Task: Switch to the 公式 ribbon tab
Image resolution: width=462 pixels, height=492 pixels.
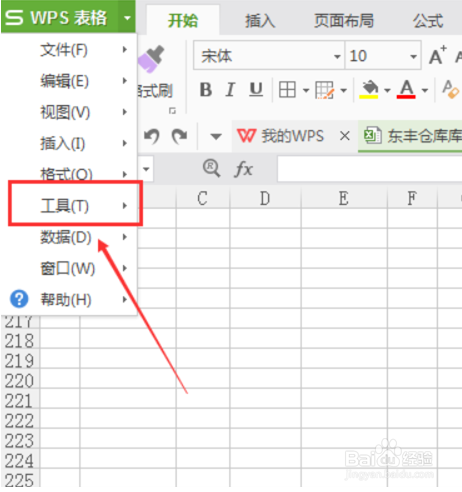Action: click(428, 21)
